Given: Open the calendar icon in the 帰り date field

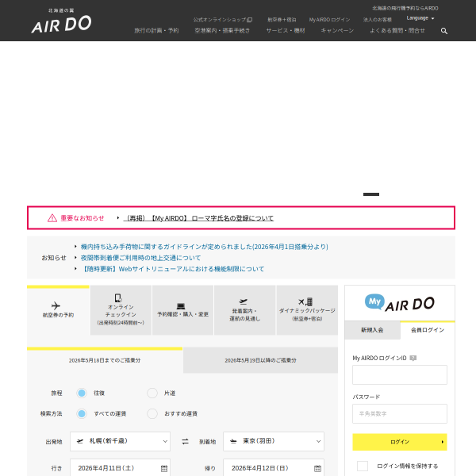Looking at the screenshot, I should (317, 468).
